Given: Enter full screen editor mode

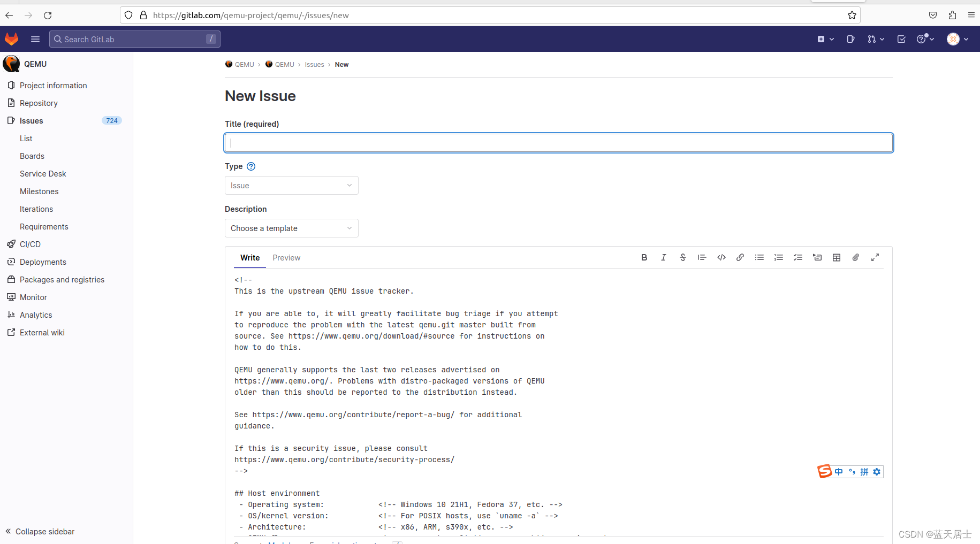Looking at the screenshot, I should coord(875,257).
